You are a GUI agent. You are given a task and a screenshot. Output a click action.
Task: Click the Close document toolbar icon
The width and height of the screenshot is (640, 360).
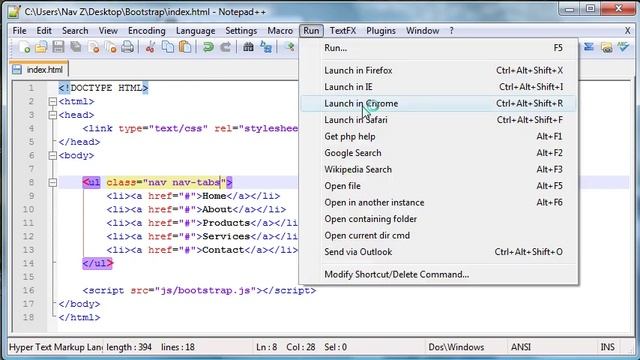tap(93, 47)
